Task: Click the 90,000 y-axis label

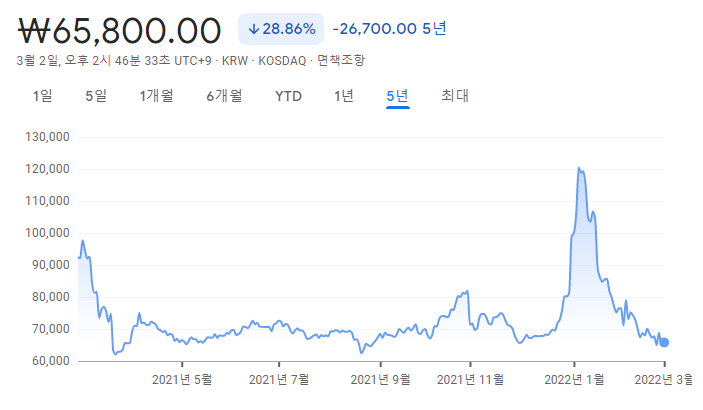Action: point(51,265)
